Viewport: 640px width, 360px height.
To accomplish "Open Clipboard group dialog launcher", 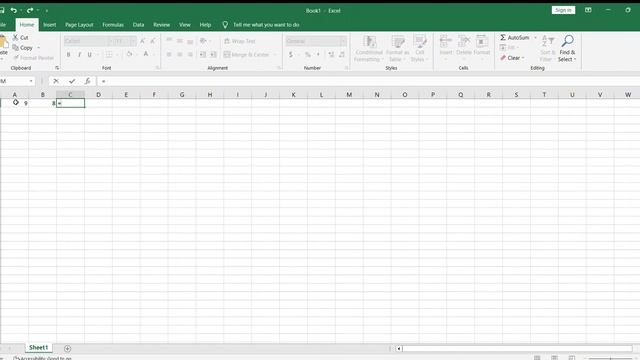I will 57,68.
